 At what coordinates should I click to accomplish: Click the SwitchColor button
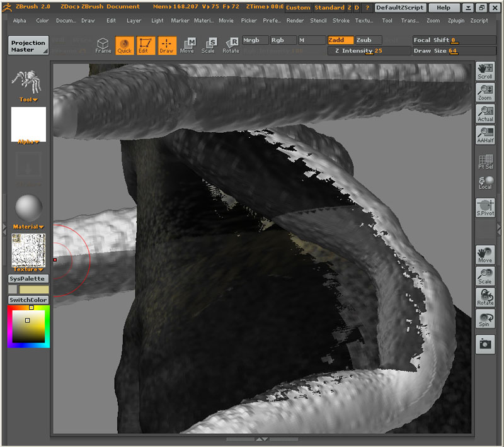point(28,300)
